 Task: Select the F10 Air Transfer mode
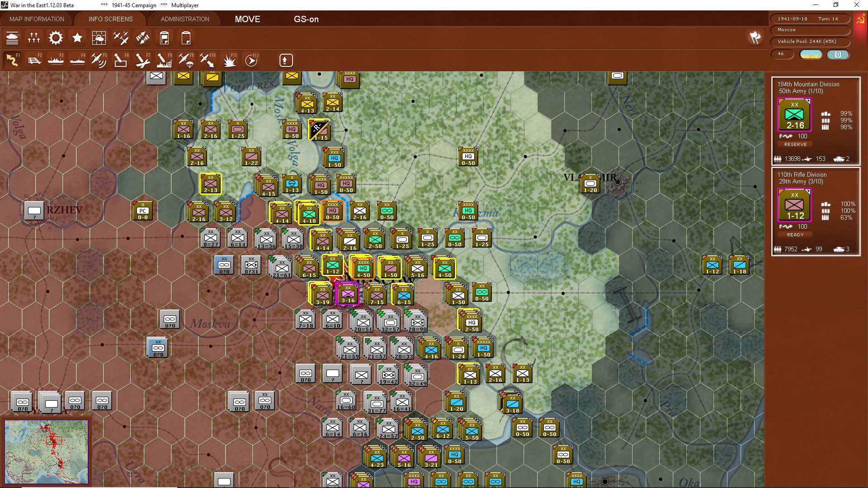[208, 60]
